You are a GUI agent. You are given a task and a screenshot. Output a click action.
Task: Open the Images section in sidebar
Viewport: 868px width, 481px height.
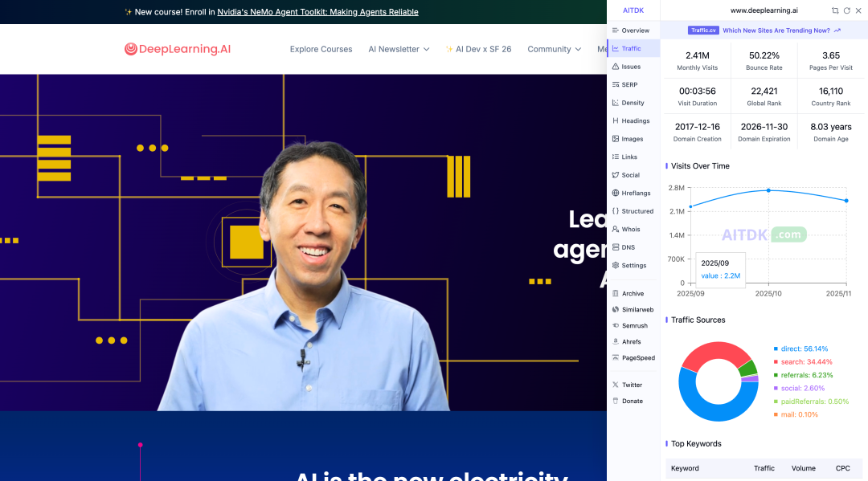633,139
